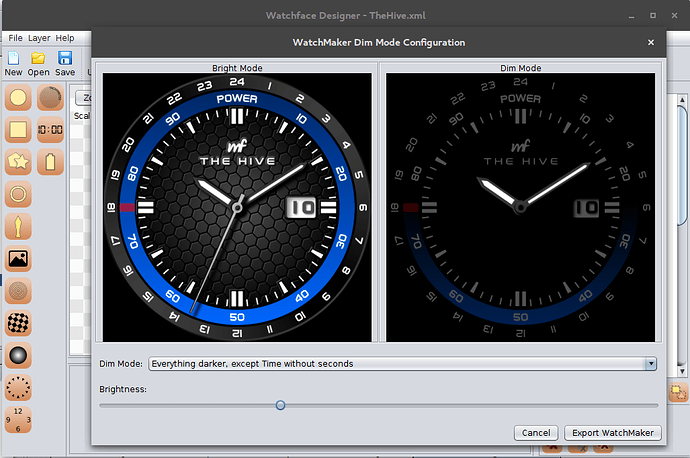Click the Open folder icon

pos(38,58)
